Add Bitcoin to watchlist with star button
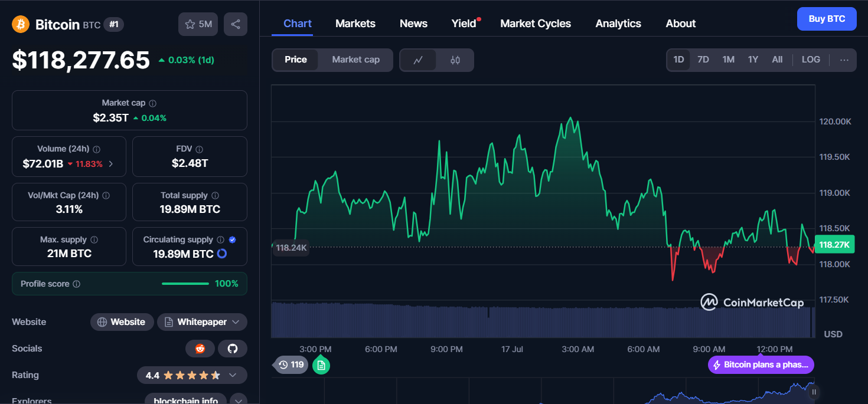Screen dimensions: 868x404 198,24
